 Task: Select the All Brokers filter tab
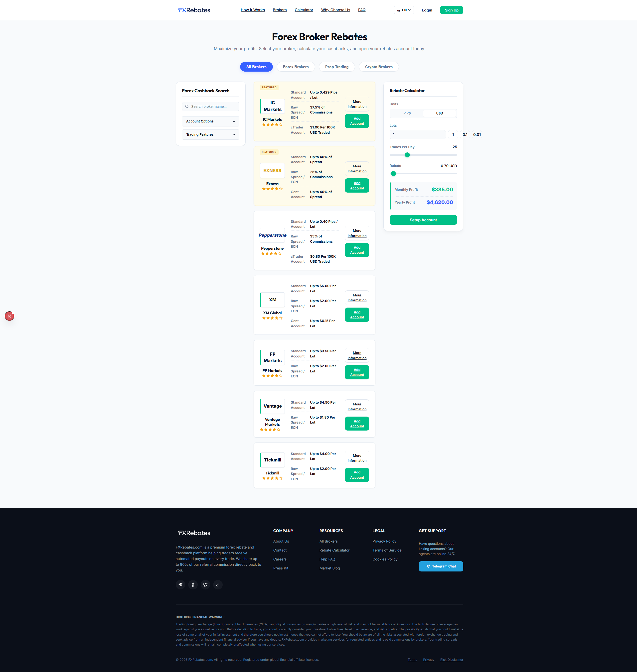[x=256, y=67]
